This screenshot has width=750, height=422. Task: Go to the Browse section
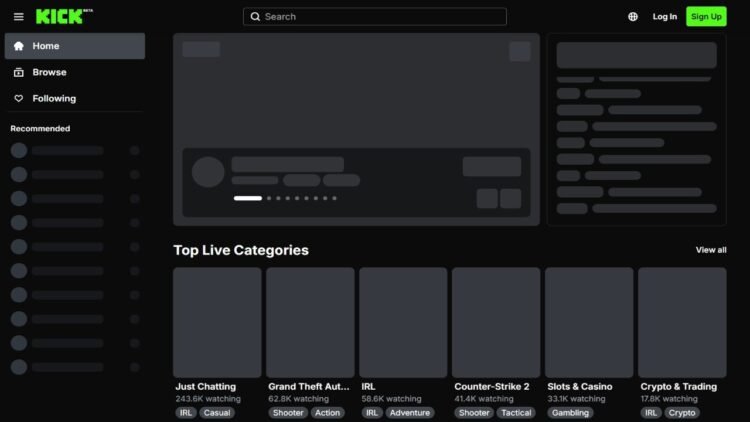[x=75, y=72]
